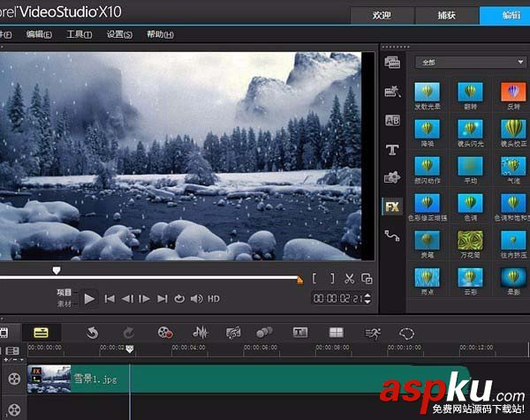The height and width of the screenshot is (420, 530).
Task: Open the Subtitle Editor icon
Action: (300, 333)
